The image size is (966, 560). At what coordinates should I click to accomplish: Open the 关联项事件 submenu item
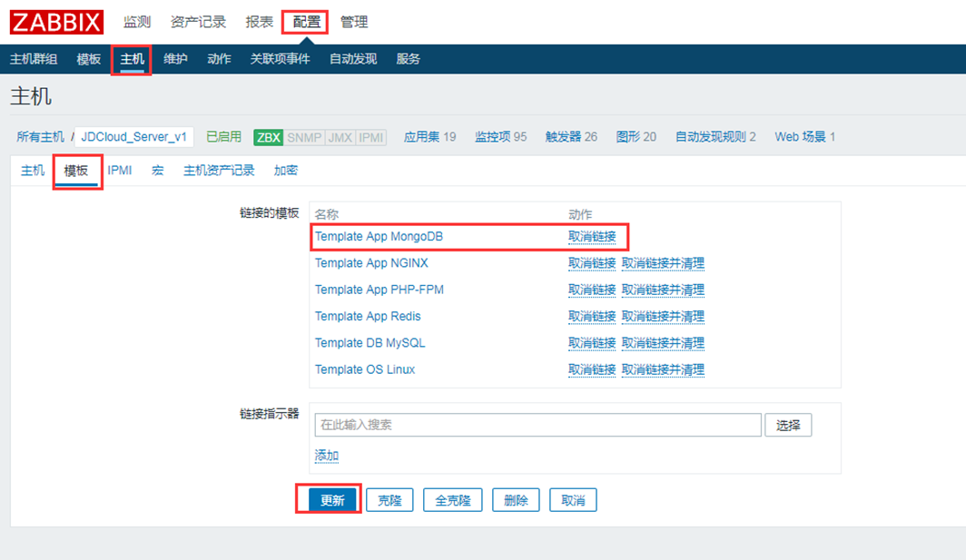click(x=281, y=59)
